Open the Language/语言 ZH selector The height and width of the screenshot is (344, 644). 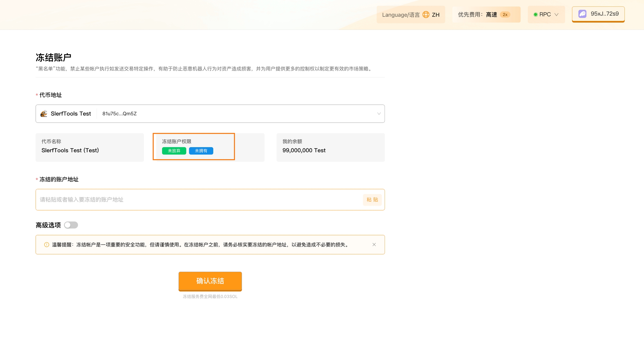coord(411,15)
